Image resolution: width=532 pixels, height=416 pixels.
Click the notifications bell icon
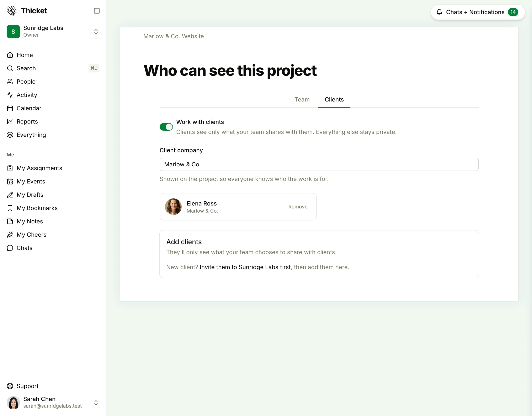click(439, 12)
